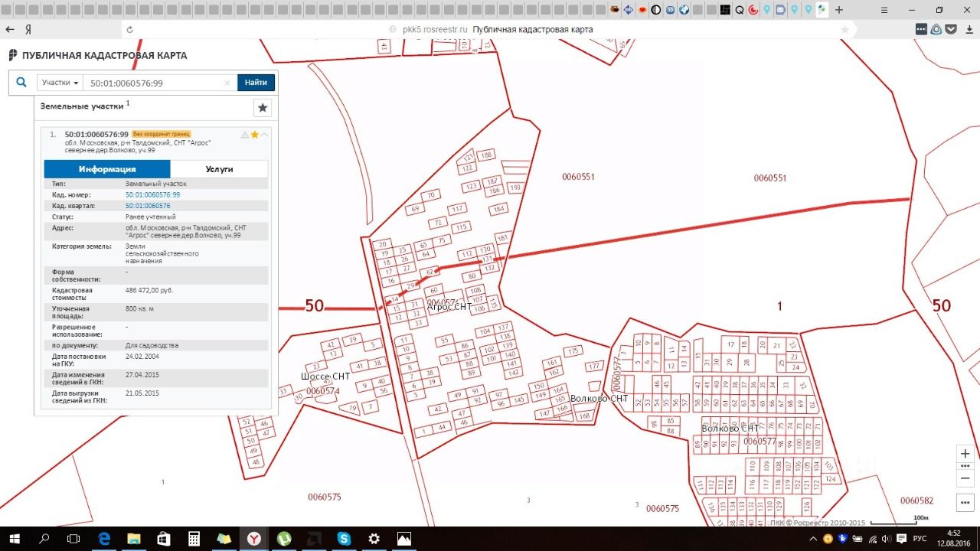Clear the search field with the X icon

pos(227,83)
